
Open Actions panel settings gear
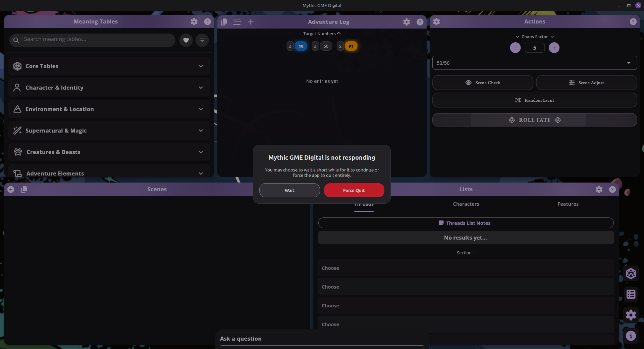tap(436, 21)
